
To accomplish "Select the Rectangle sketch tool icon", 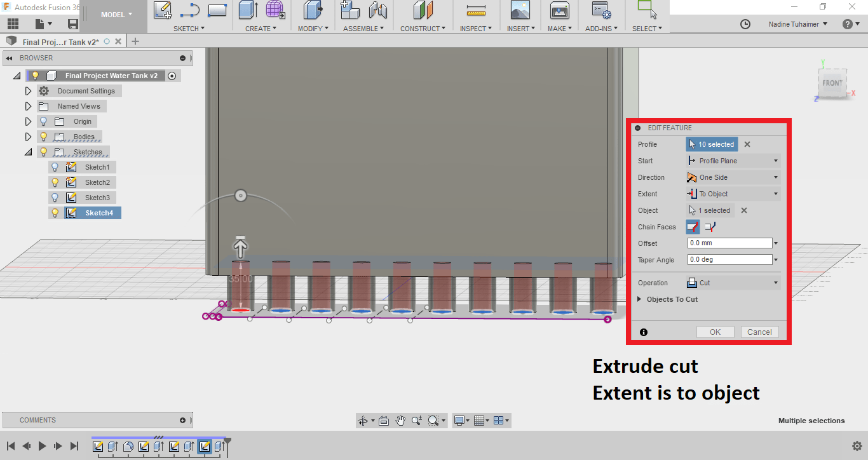I will [x=217, y=10].
